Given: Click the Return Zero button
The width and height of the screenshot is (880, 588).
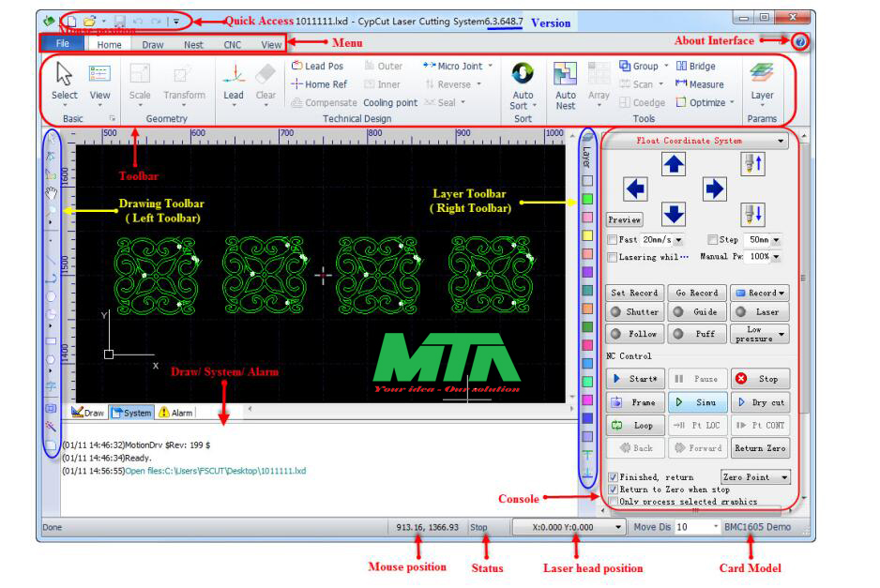Looking at the screenshot, I should click(x=761, y=448).
